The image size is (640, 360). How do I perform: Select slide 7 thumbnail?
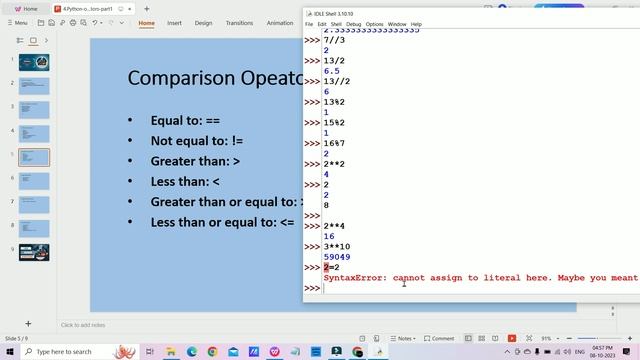(34, 205)
